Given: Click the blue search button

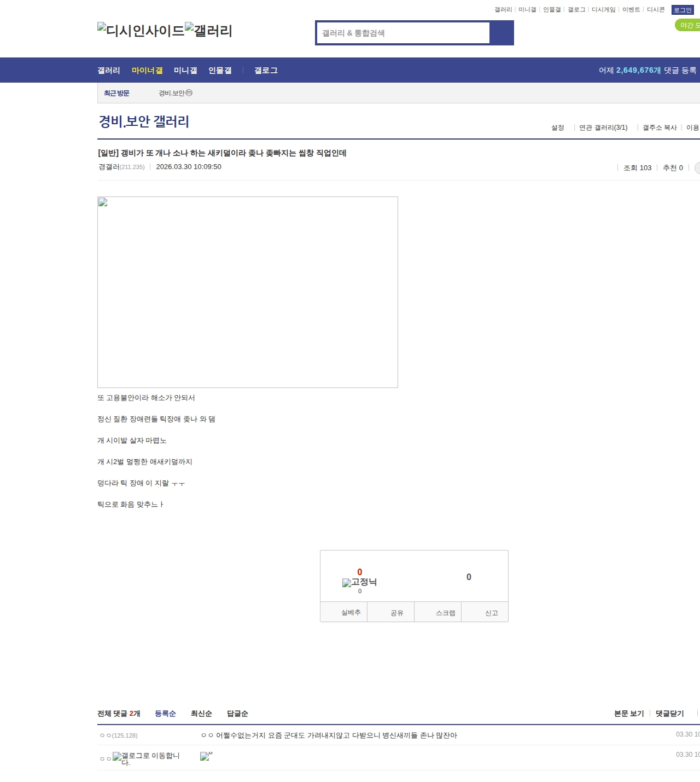Looking at the screenshot, I should click(501, 33).
